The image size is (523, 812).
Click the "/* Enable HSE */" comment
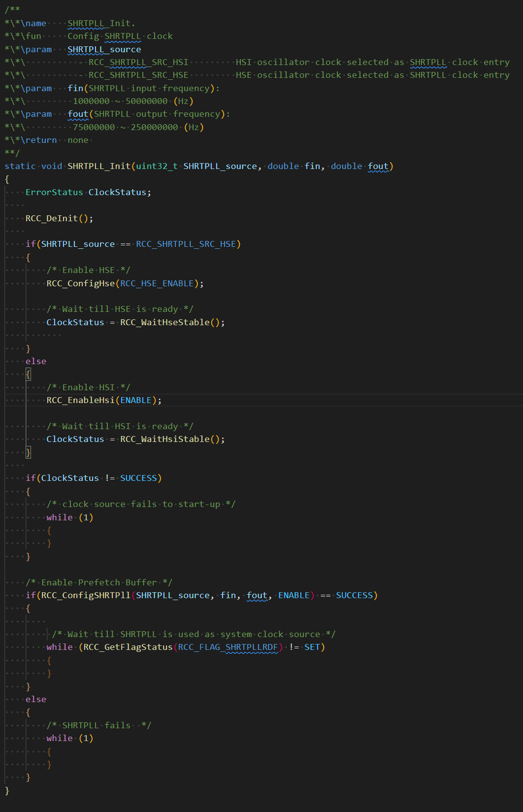point(88,270)
